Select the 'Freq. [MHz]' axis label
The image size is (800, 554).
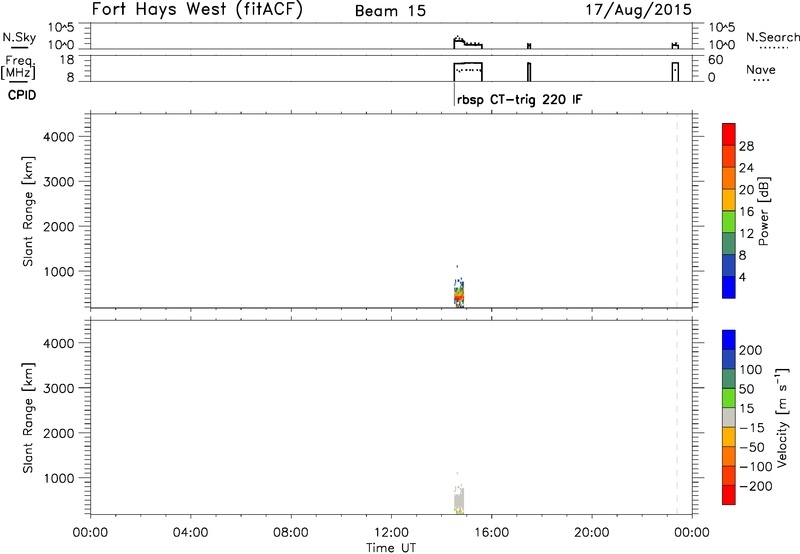click(x=18, y=67)
